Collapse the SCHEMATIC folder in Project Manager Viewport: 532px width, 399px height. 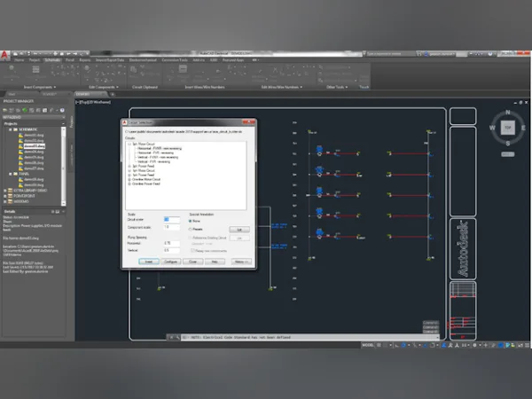pos(10,129)
